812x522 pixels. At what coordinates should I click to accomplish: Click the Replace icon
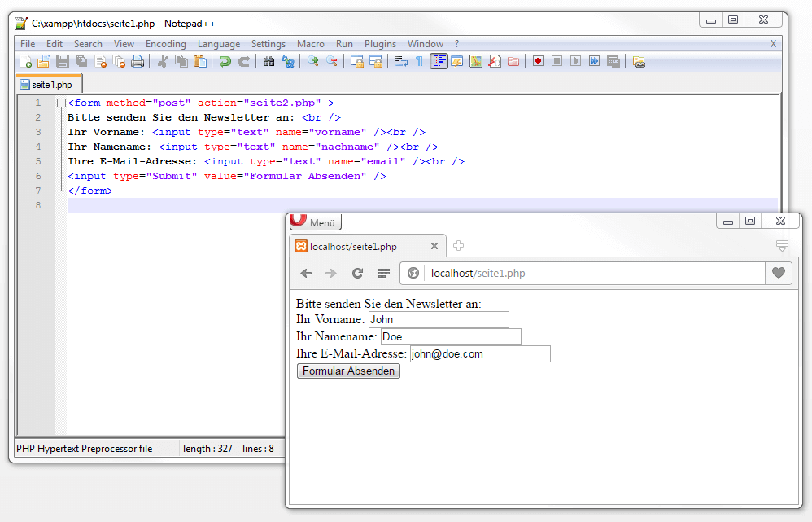(x=287, y=62)
